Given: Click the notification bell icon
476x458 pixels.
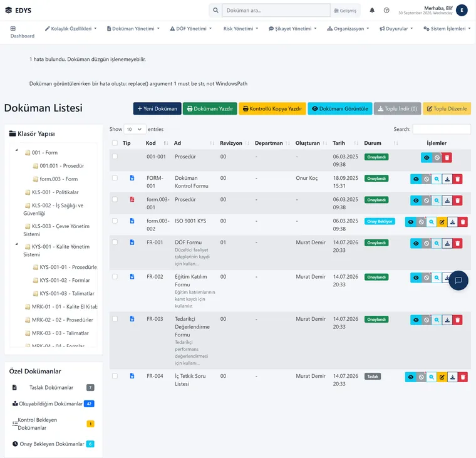Looking at the screenshot, I should [372, 10].
